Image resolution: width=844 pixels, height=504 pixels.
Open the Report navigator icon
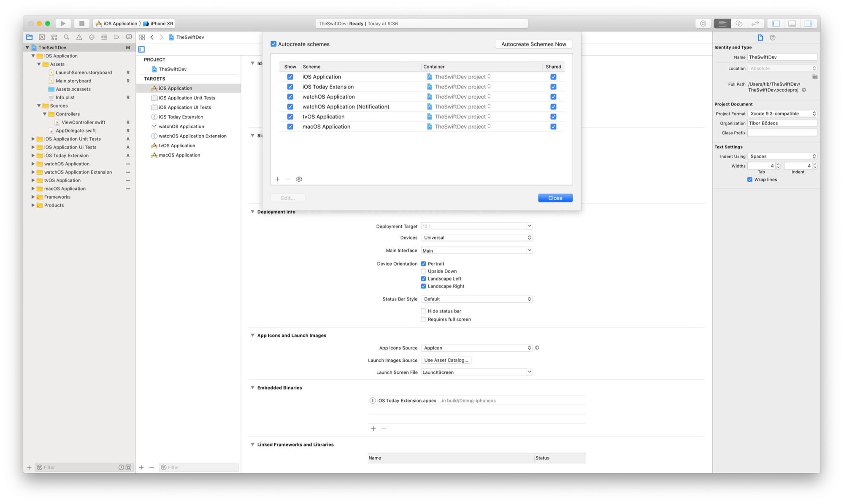[x=129, y=37]
